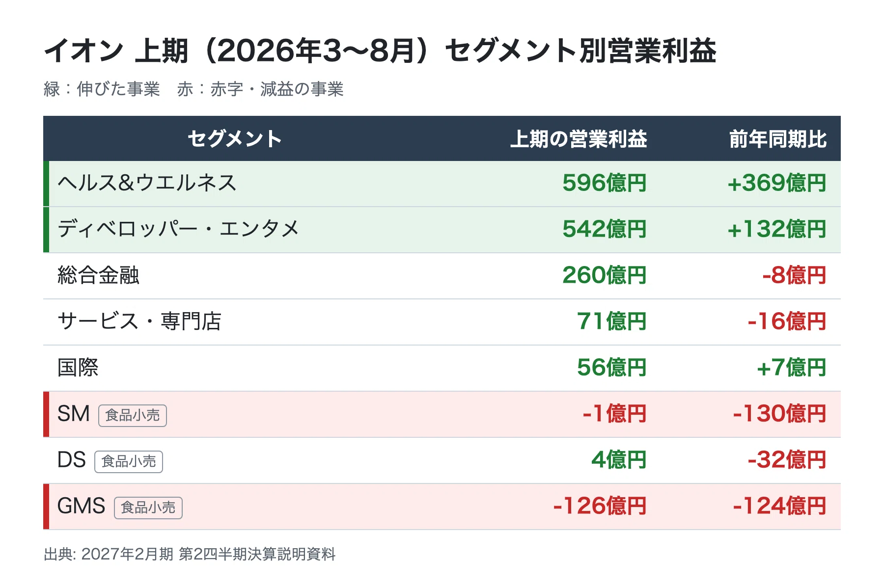Click the +7億円 change value
This screenshot has width=884, height=588.
(792, 368)
